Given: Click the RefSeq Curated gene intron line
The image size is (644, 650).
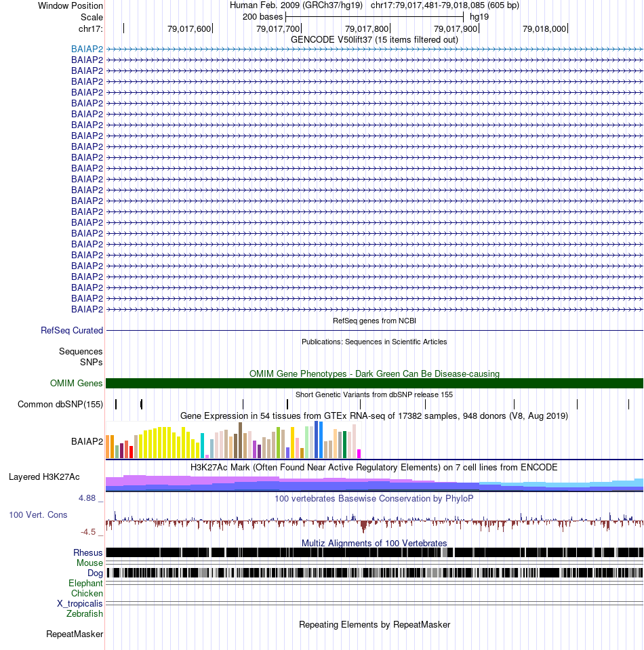Looking at the screenshot, I should [x=374, y=330].
